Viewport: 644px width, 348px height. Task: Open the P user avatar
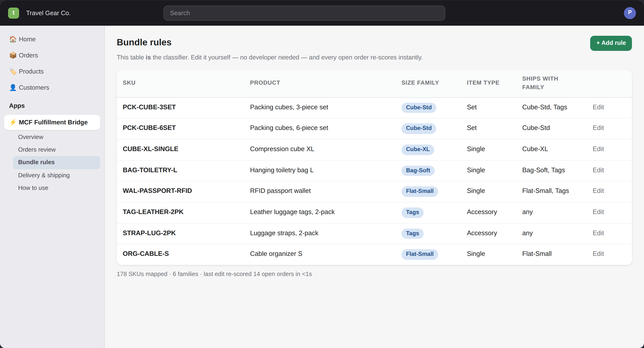pyautogui.click(x=630, y=13)
